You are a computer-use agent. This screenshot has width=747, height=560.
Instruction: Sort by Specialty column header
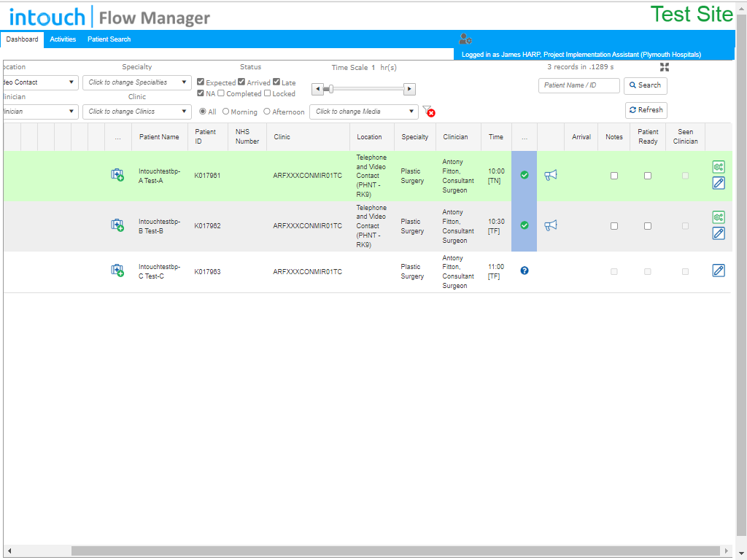tap(414, 136)
